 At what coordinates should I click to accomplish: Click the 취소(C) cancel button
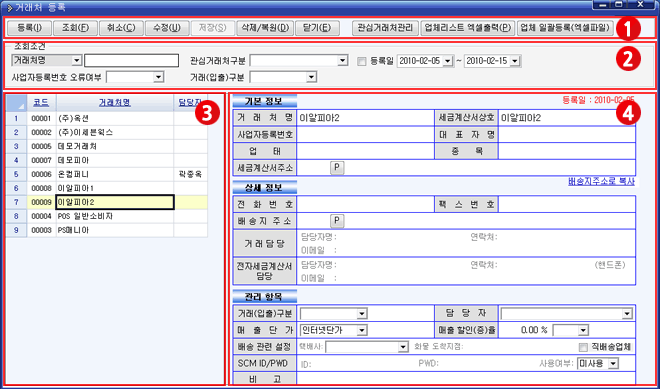121,28
